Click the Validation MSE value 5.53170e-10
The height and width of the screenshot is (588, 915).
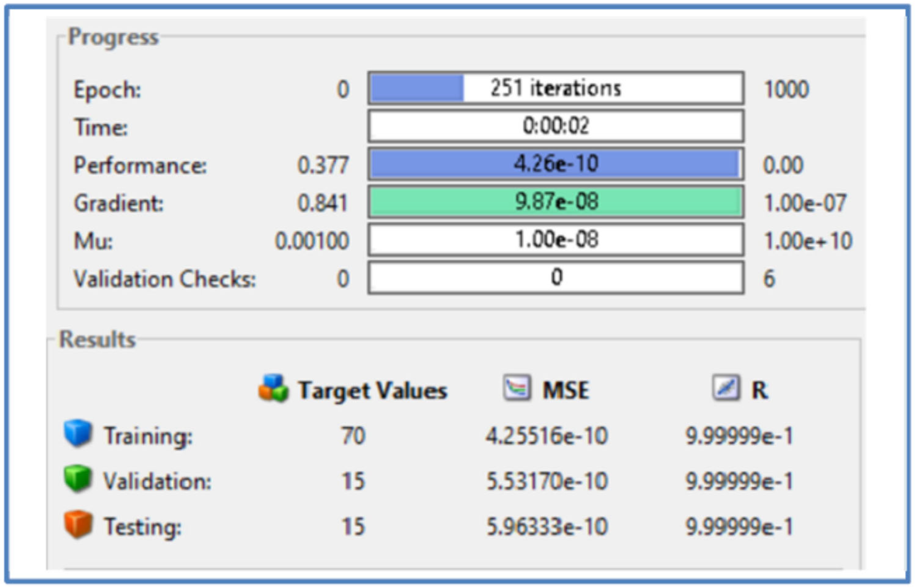[x=547, y=481]
